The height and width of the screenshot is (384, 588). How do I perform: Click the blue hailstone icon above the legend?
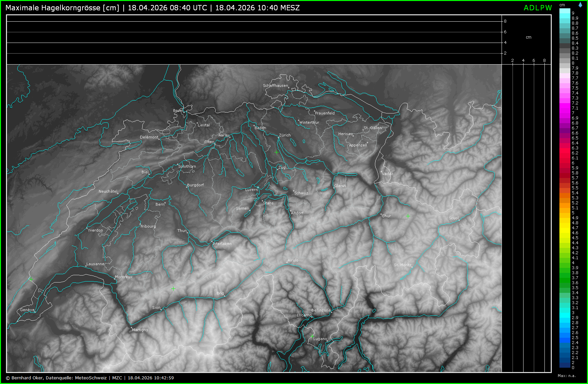click(580, 5)
